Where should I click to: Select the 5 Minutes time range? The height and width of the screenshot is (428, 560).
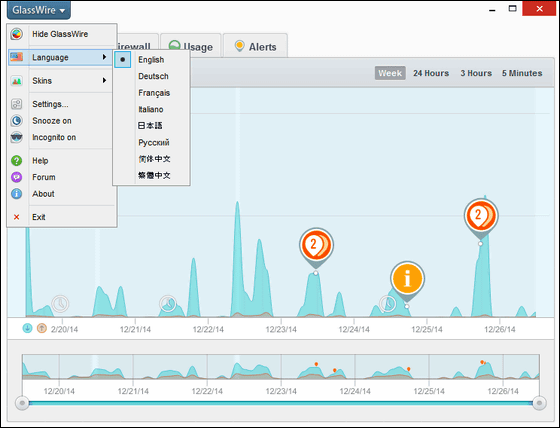click(x=522, y=73)
